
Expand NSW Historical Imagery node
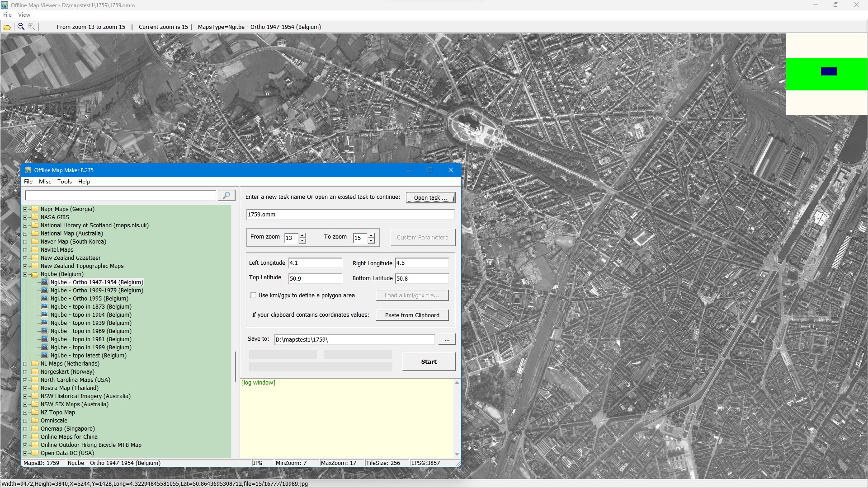tap(25, 396)
